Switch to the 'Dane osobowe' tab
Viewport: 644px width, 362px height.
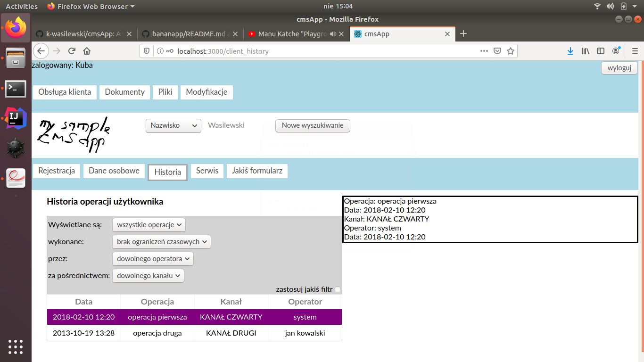click(x=114, y=171)
